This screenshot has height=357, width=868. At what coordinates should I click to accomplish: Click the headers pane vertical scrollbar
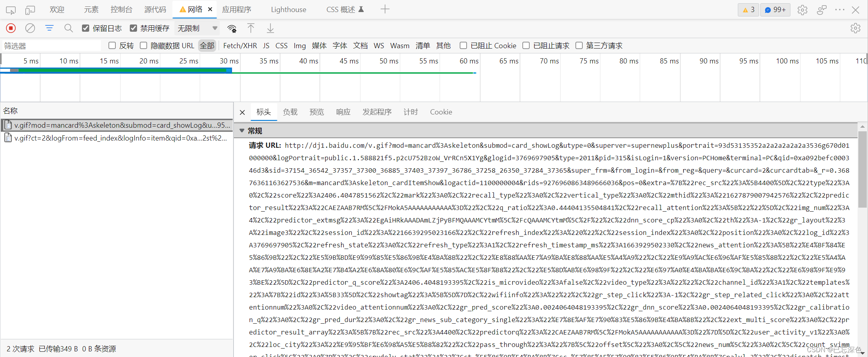[x=862, y=169]
